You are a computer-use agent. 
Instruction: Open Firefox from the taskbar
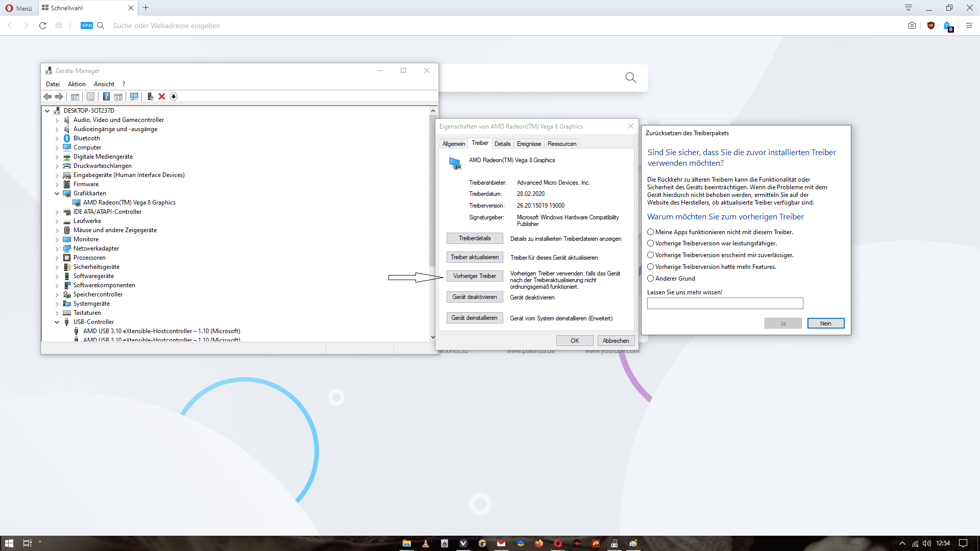(539, 543)
